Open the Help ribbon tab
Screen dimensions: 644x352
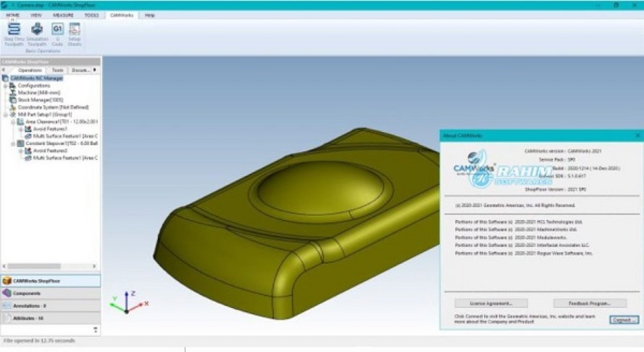(x=150, y=15)
